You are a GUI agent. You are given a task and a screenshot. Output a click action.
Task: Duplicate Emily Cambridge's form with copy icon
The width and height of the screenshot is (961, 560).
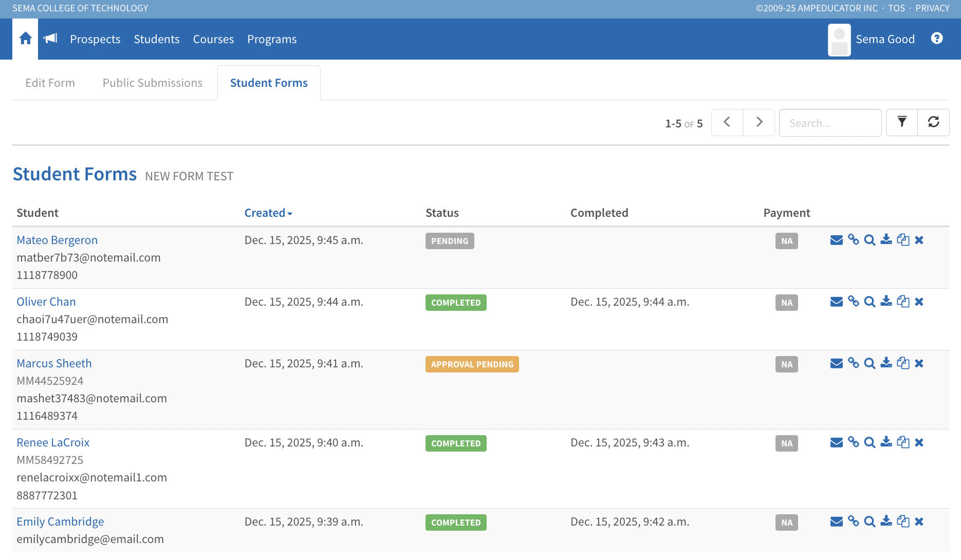click(x=903, y=521)
